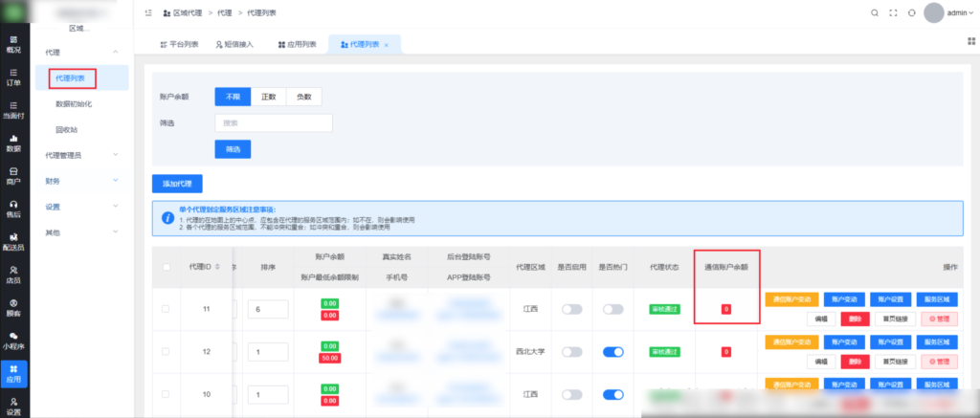Viewport: 980px width, 418px height.
Task: Open the 应用 apps sidebar icon
Action: (13, 373)
